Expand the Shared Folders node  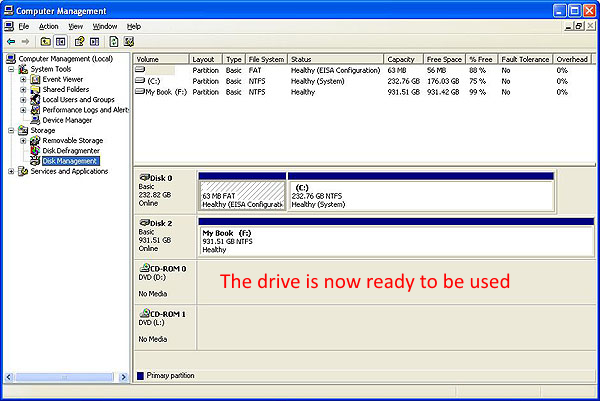pyautogui.click(x=23, y=90)
